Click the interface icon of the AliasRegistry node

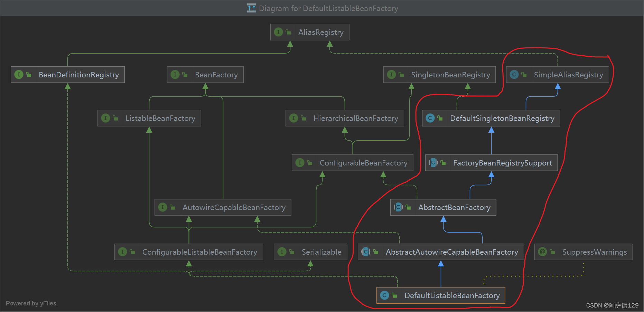click(278, 32)
